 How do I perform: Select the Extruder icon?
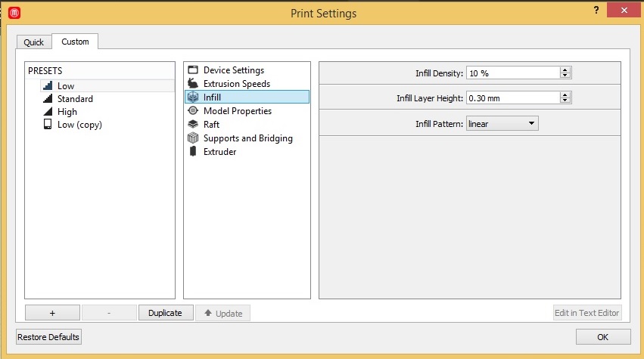point(192,152)
